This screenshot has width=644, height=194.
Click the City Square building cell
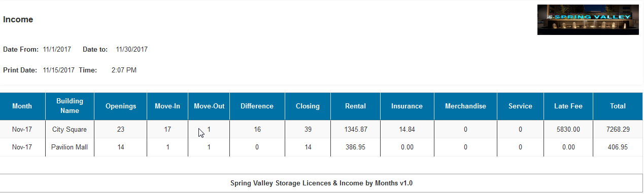pos(70,130)
